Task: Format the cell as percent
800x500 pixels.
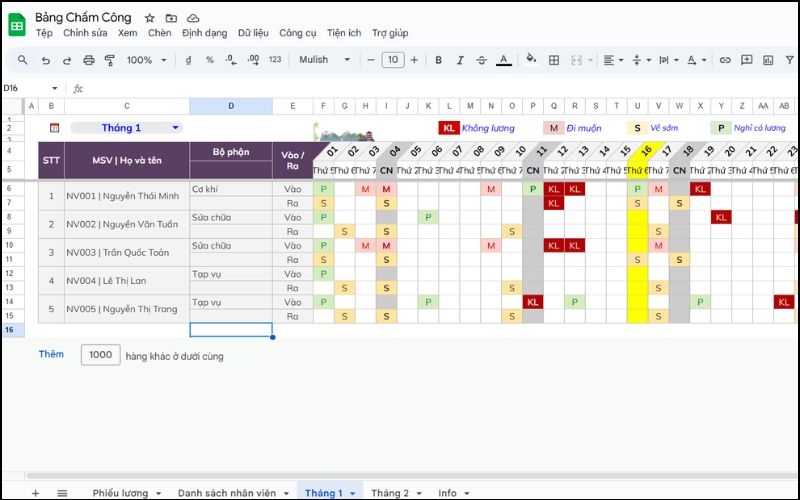Action: point(210,60)
